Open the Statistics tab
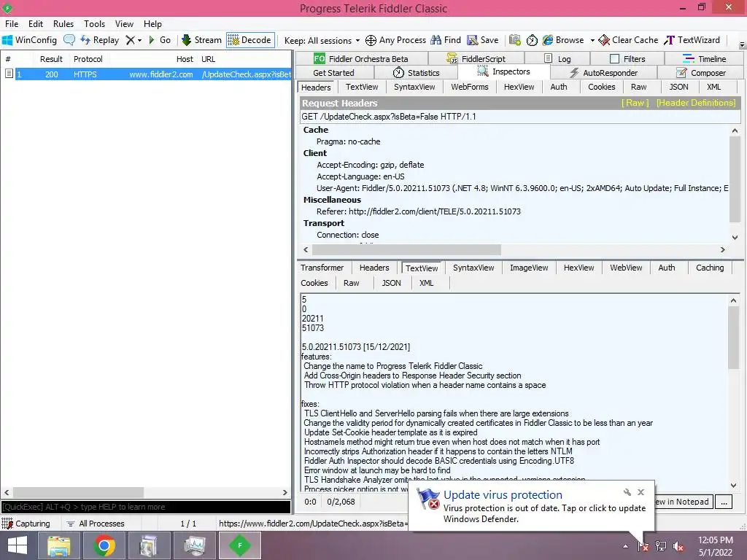Image resolution: width=747 pixels, height=560 pixels. pos(416,72)
